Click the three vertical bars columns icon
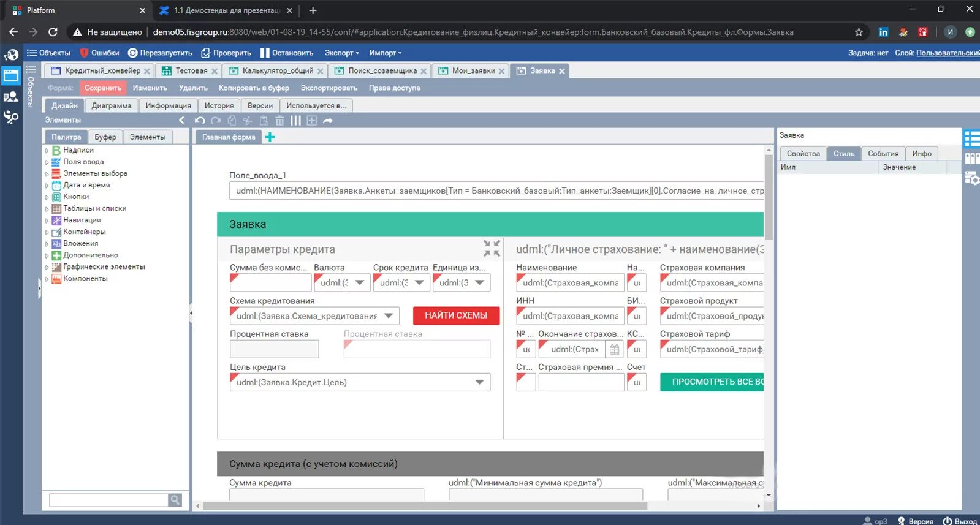Screen dimensions: 980x525 tap(295, 121)
